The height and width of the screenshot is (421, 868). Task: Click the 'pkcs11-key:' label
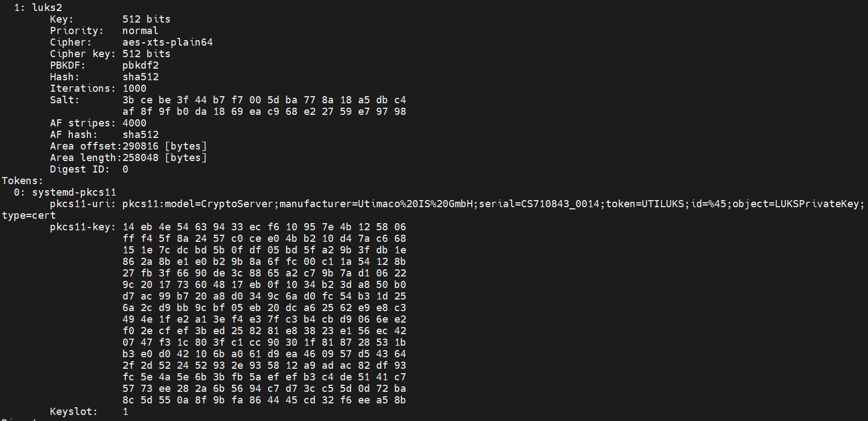click(x=83, y=227)
